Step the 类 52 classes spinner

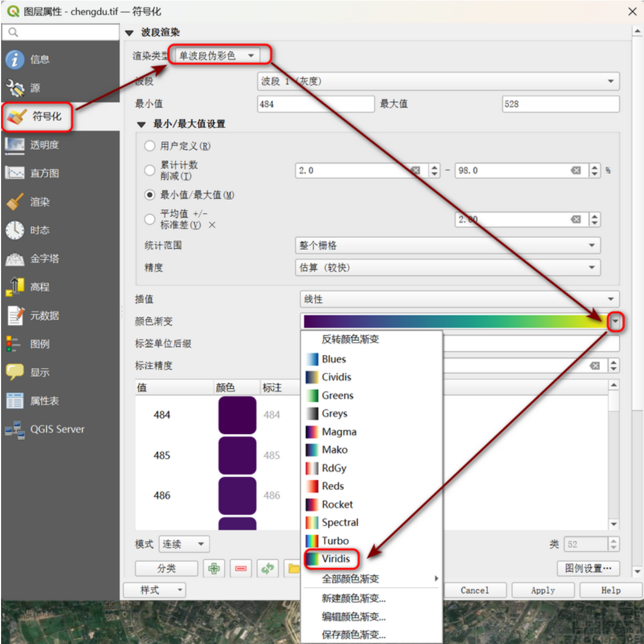pyautogui.click(x=613, y=544)
